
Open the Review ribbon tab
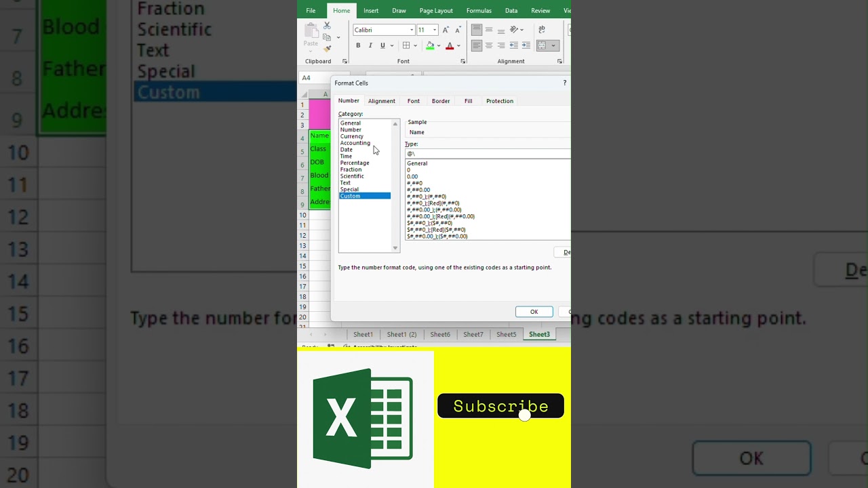tap(540, 11)
